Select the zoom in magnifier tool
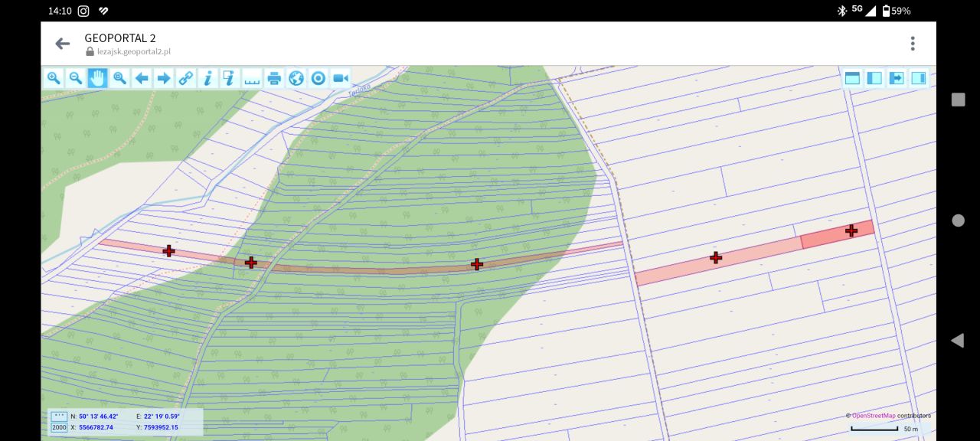 54,78
